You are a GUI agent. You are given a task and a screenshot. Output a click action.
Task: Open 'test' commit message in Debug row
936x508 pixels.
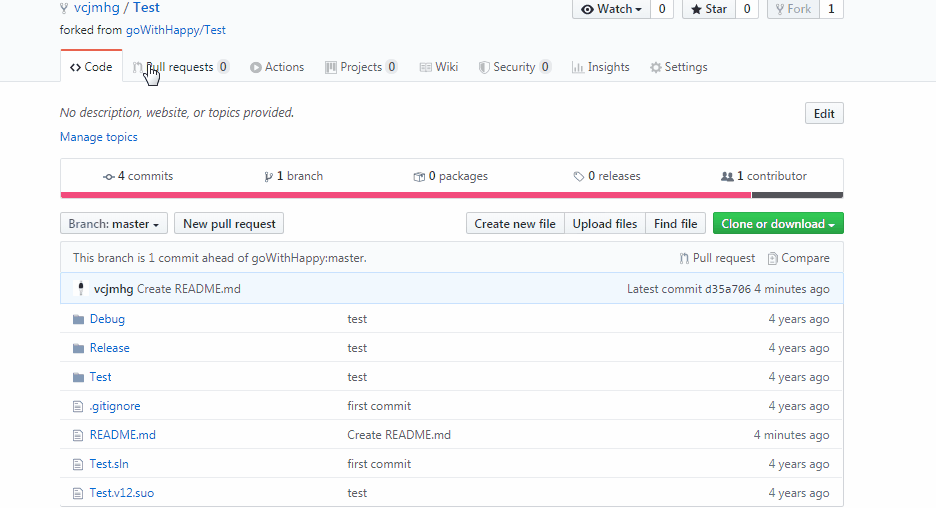pyautogui.click(x=357, y=319)
